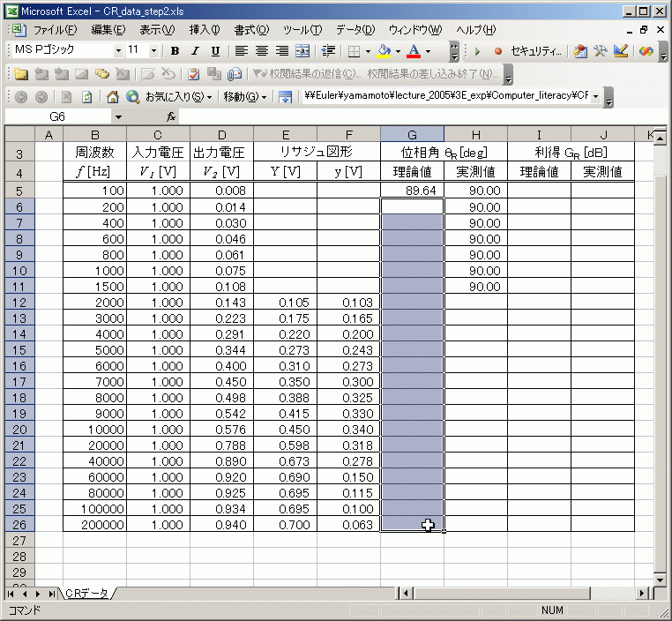Open the 挿入 menu

coord(205,30)
